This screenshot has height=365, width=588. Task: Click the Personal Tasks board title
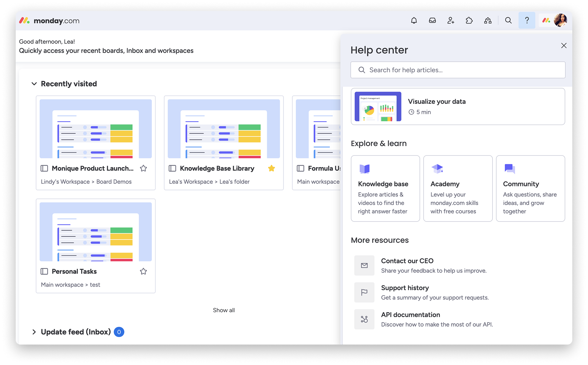(x=74, y=271)
